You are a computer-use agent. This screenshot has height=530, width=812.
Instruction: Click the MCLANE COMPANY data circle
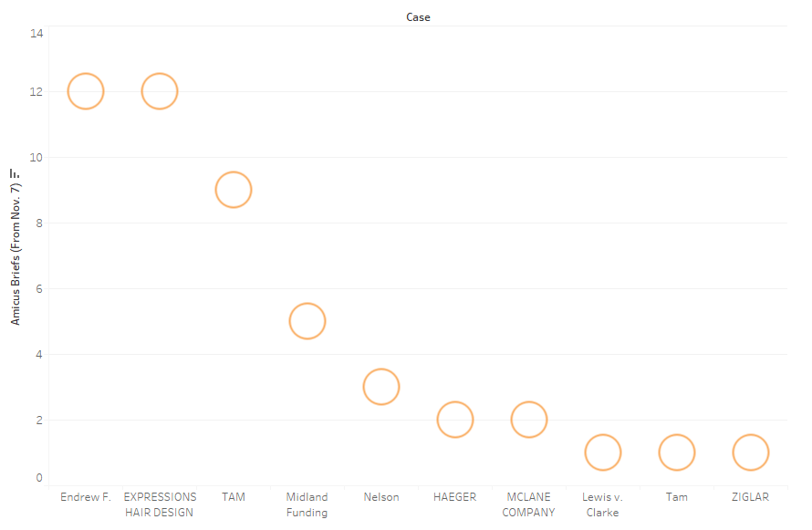click(x=528, y=420)
